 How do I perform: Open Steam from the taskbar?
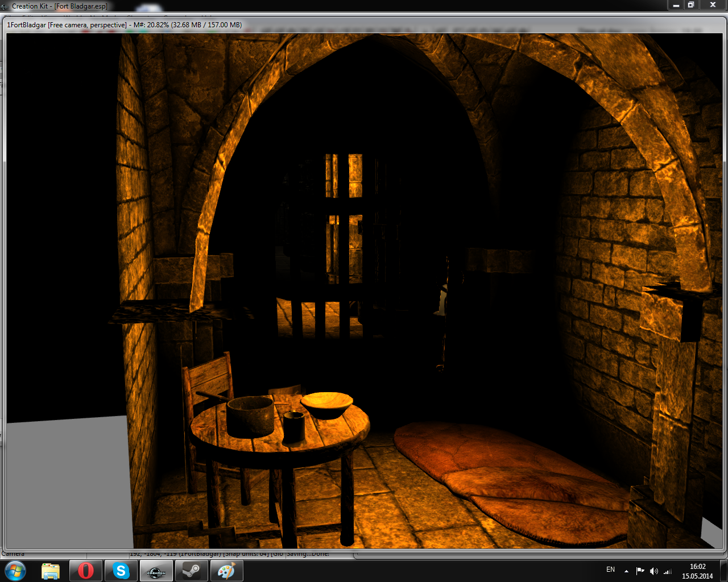pyautogui.click(x=192, y=571)
